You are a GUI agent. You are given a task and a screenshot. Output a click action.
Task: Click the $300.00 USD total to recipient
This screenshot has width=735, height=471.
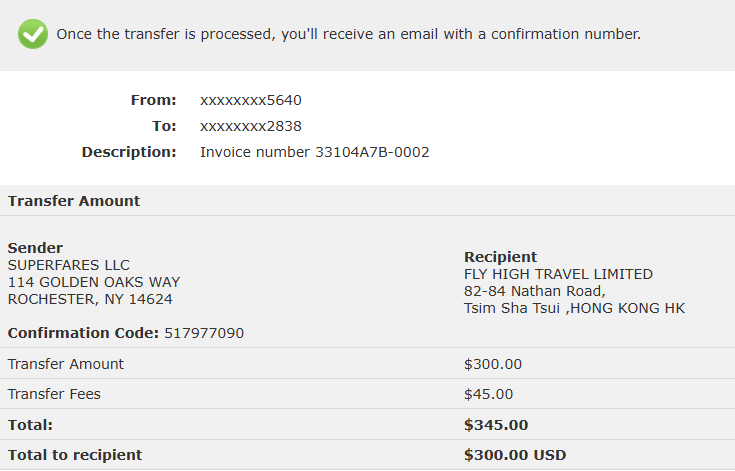point(515,455)
